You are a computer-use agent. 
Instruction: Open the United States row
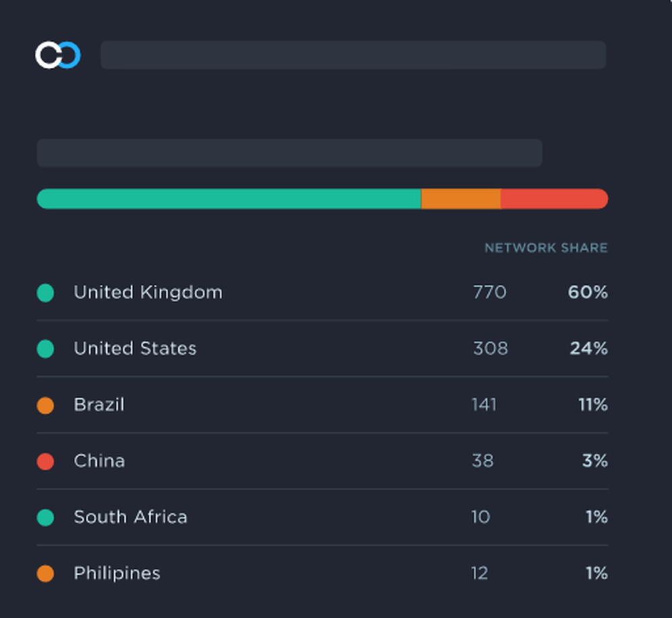tap(323, 349)
